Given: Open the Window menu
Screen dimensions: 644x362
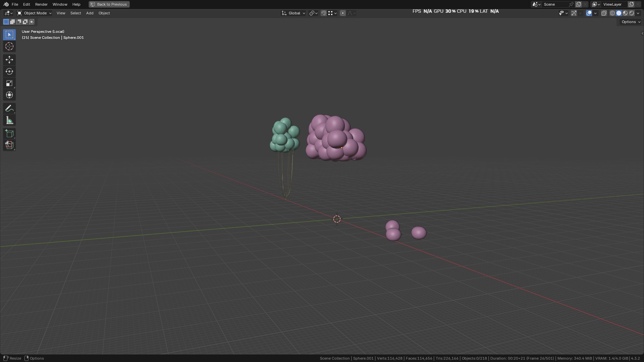Looking at the screenshot, I should [x=60, y=4].
